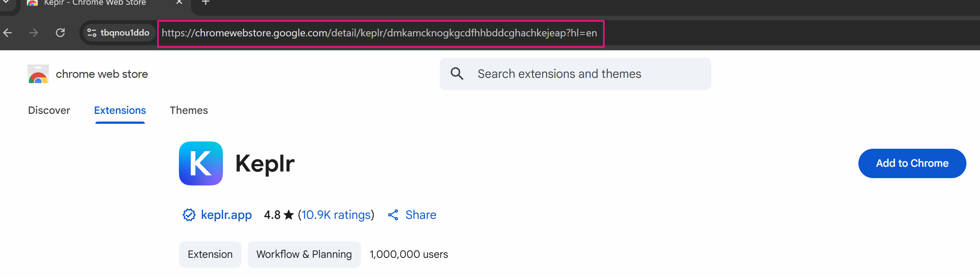Click the Keplr extension K icon

[201, 163]
